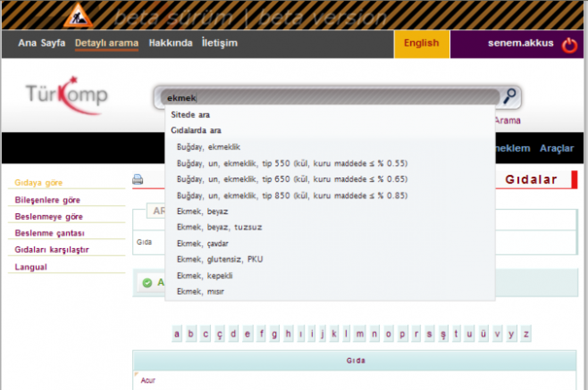Filter foods by letter m
The image size is (588, 390).
coord(360,334)
